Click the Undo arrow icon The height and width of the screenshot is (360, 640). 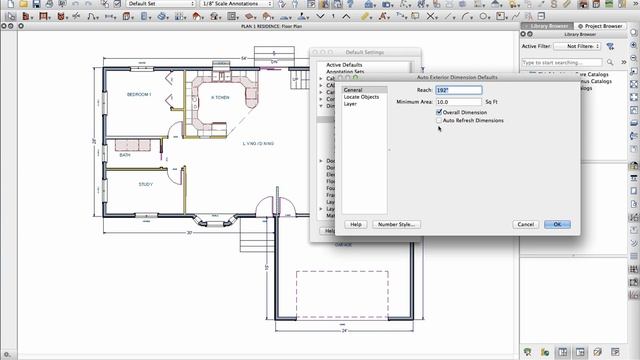tap(76, 4)
